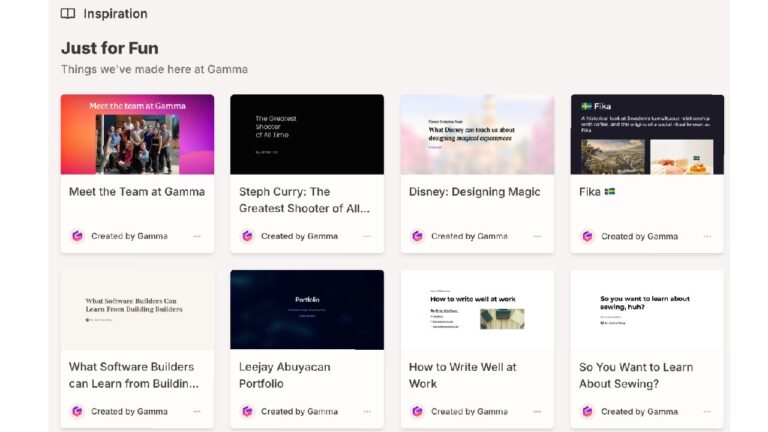Click the Just for Fun heading
Viewport: 768px width, 432px height.
[x=110, y=48]
